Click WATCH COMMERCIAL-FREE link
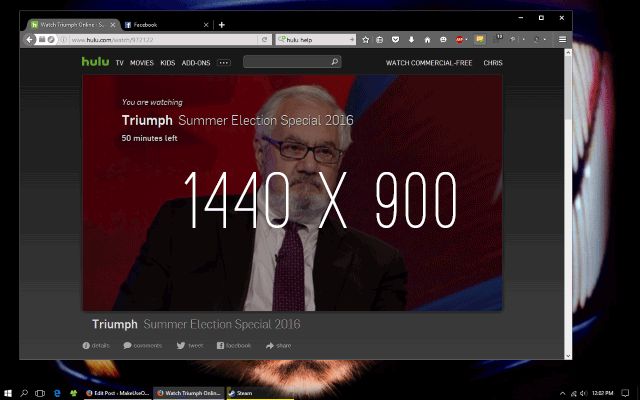 (x=429, y=63)
